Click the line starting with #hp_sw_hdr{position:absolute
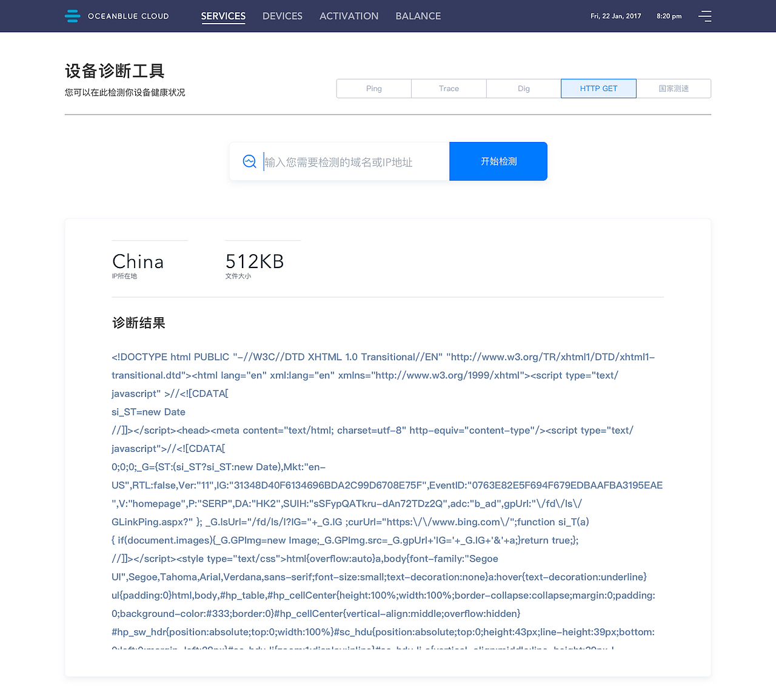 click(383, 632)
